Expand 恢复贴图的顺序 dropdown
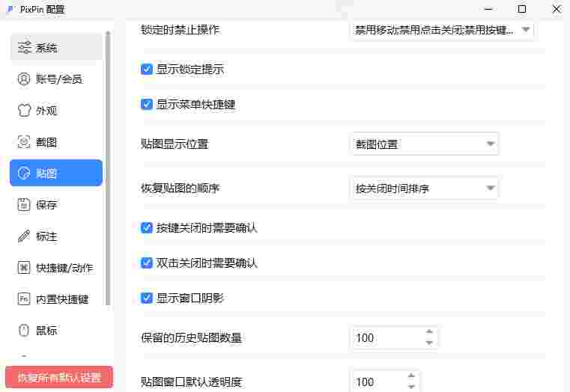Screen dimensions: 570x392 (x=424, y=189)
